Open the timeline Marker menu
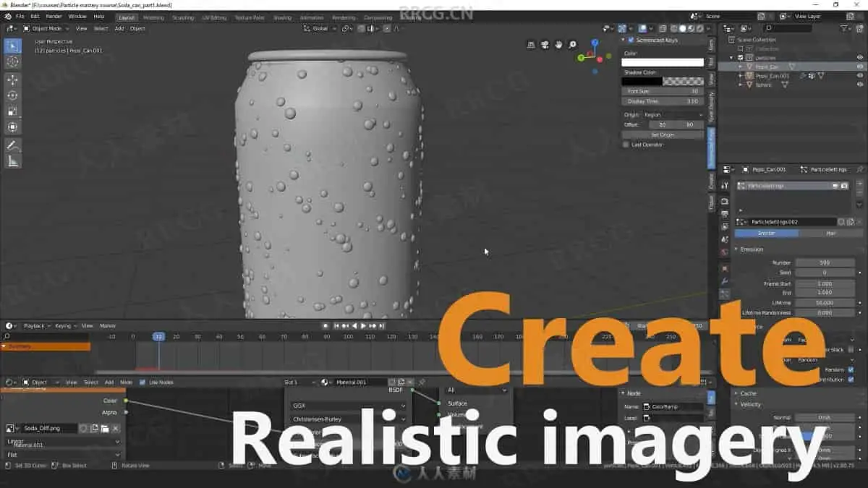Screen dimensions: 868x488 pos(108,326)
